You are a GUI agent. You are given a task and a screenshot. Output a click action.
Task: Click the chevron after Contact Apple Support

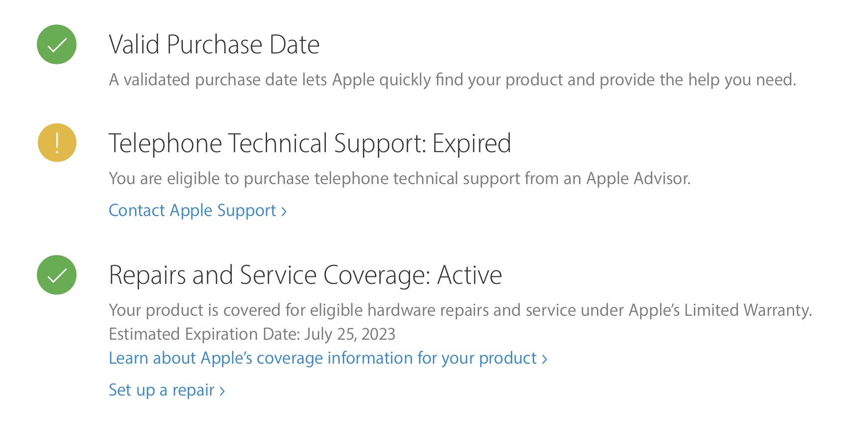(284, 212)
